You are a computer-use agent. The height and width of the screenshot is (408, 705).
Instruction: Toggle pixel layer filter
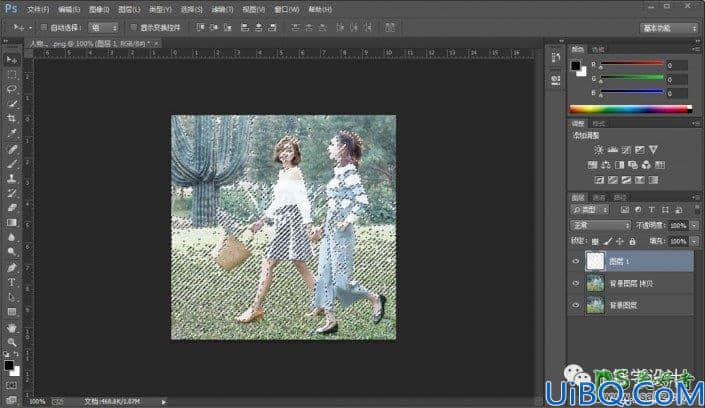pyautogui.click(x=625, y=210)
